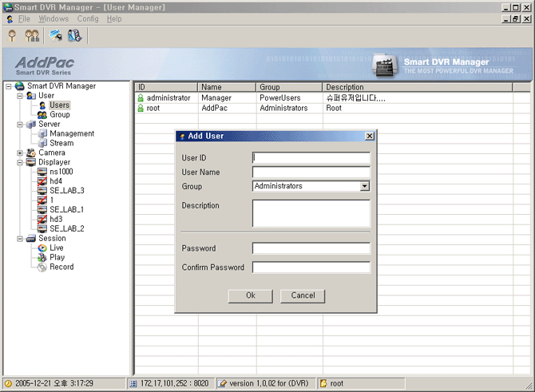Click the logged-in user status icon
Screen dimensions: 535x392
[323, 384]
